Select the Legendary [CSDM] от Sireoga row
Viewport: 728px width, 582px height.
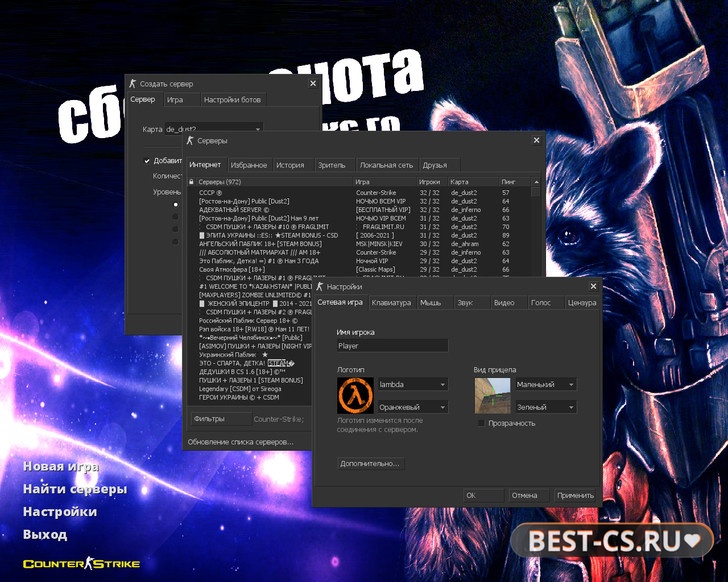point(250,389)
